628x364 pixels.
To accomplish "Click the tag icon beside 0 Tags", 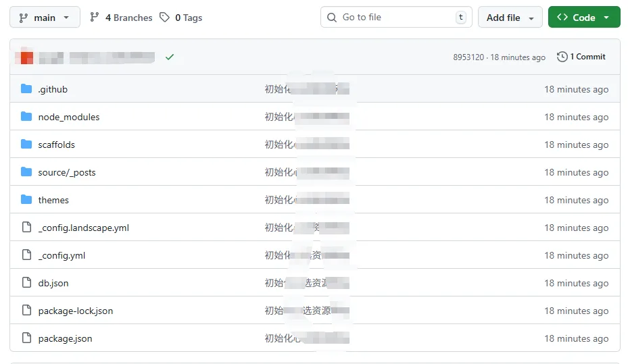I will [165, 18].
